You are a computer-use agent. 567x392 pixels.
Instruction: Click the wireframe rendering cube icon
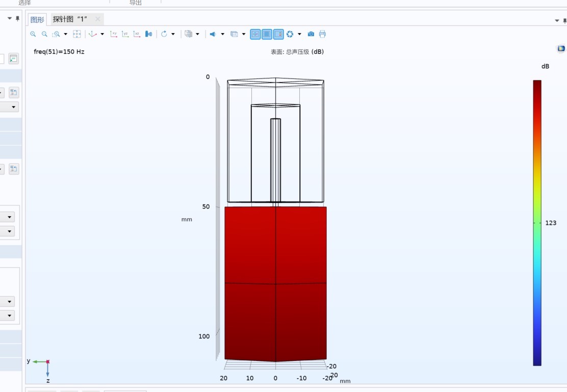coord(188,34)
